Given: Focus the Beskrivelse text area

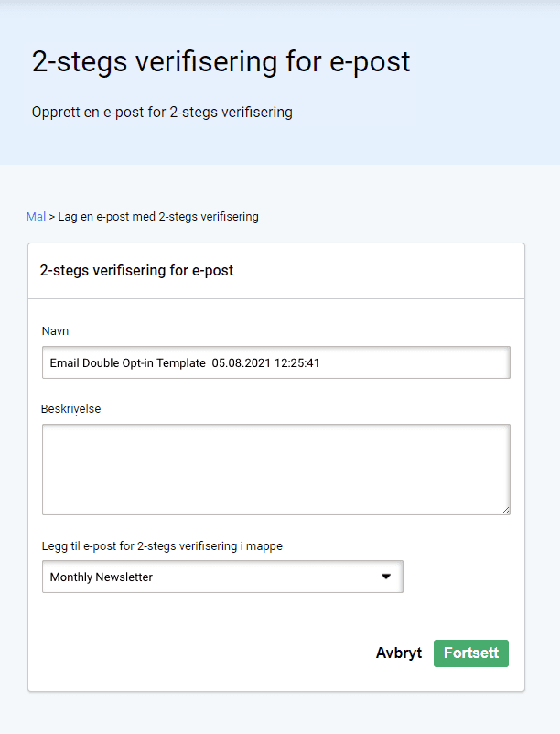Looking at the screenshot, I should (275, 469).
